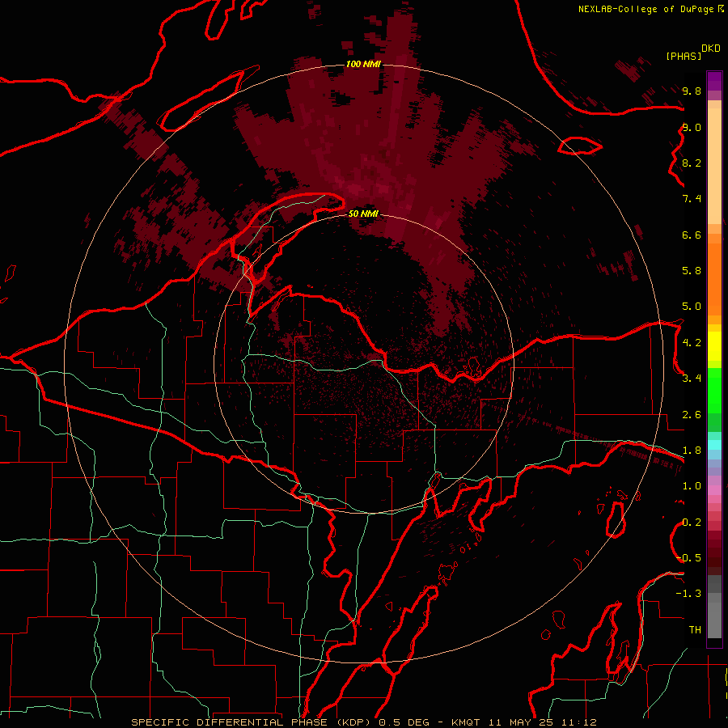Pick the bright green band in color scale
The image size is (728, 728).
(714, 390)
